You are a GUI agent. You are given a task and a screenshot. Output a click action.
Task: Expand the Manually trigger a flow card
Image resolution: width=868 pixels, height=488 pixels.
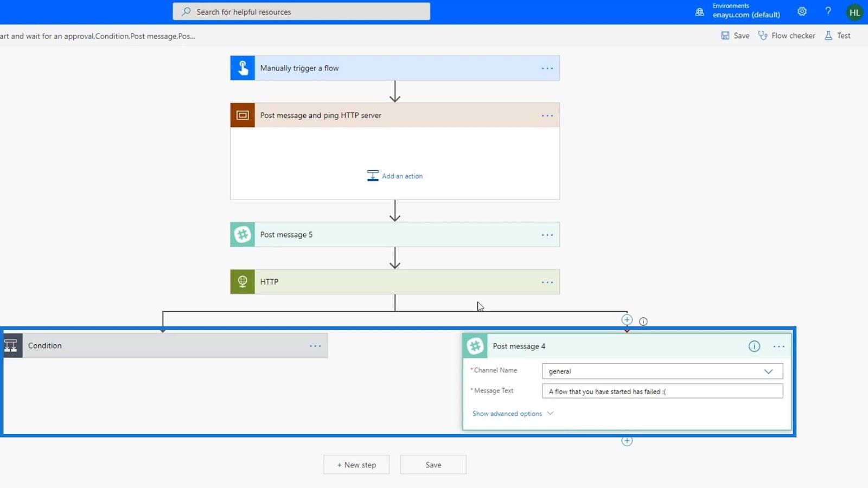tap(395, 68)
